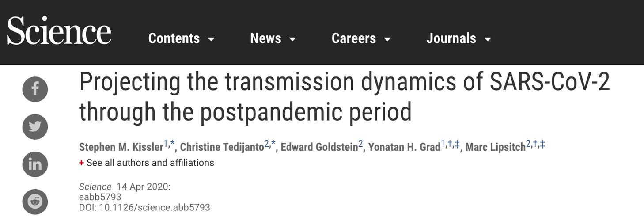Open author Edward Goldstein
The width and height of the screenshot is (644, 221).
[x=319, y=147]
